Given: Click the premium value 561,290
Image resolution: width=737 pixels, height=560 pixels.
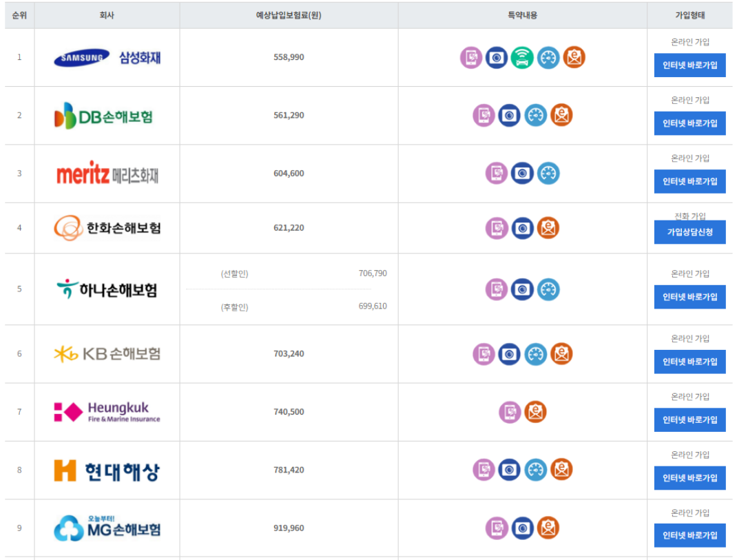Looking at the screenshot, I should click(289, 115).
